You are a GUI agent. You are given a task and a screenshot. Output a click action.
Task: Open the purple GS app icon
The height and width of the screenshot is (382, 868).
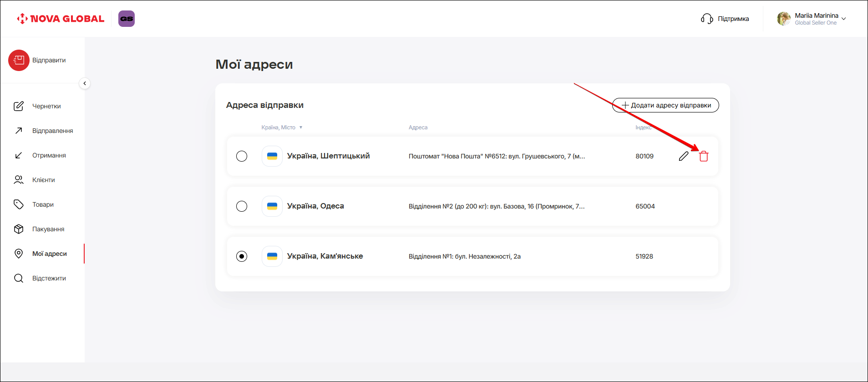click(127, 19)
